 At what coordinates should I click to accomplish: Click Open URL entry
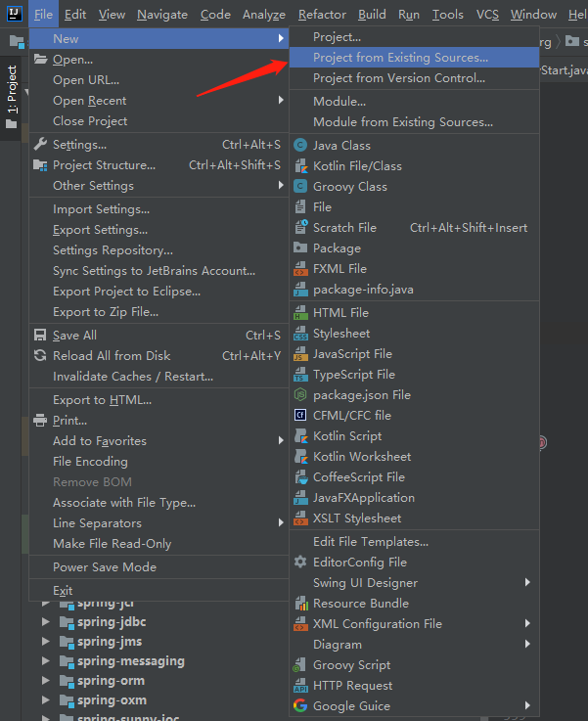click(x=158, y=79)
